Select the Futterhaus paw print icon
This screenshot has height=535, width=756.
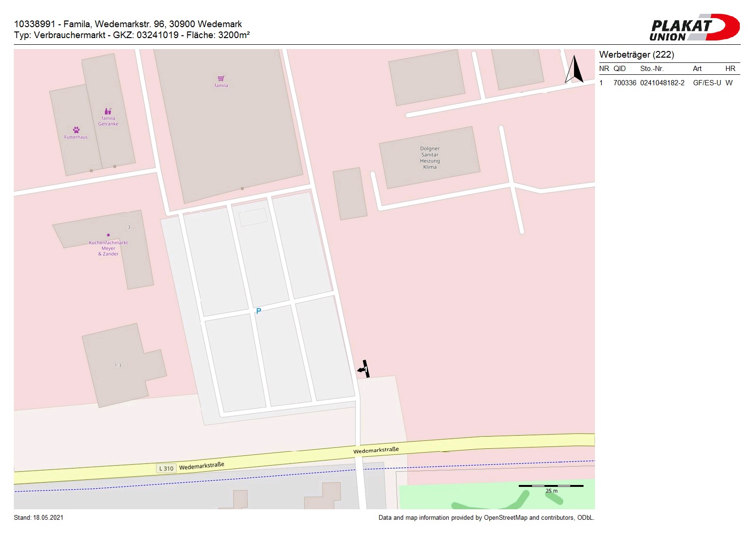(x=76, y=130)
